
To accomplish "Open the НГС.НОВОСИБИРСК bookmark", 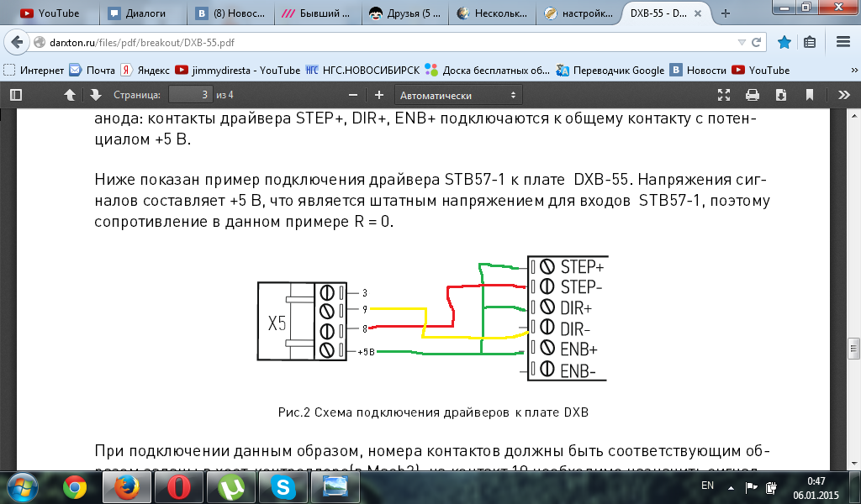I will [362, 71].
